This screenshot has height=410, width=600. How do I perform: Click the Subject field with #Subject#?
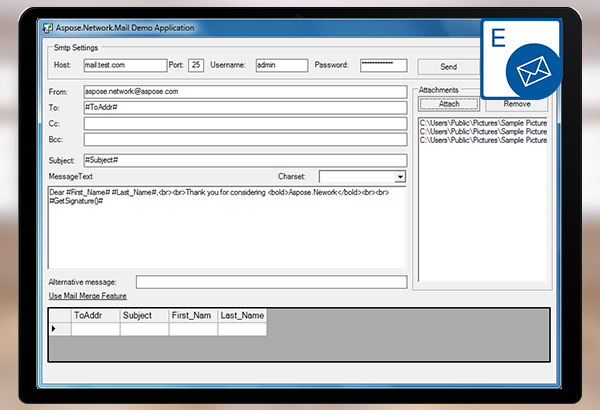coord(245,160)
